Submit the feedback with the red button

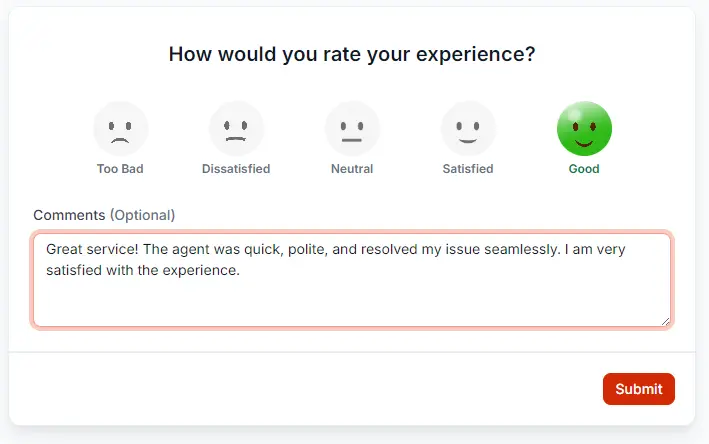638,389
